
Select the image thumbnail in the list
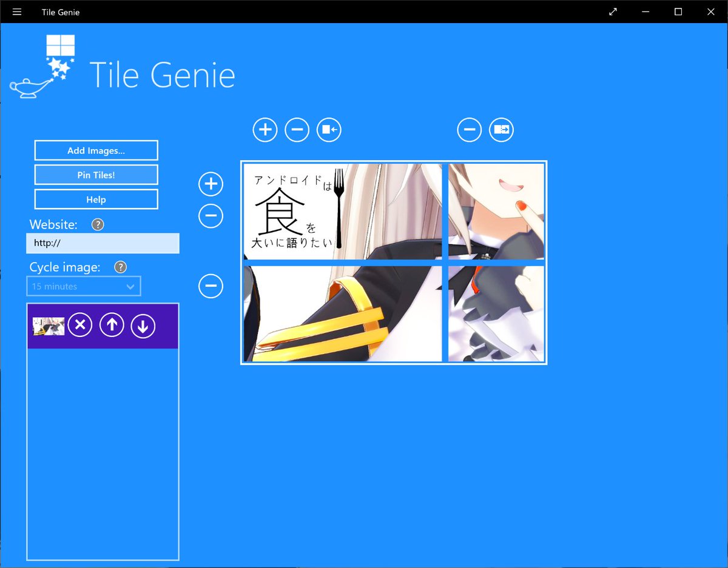point(49,326)
